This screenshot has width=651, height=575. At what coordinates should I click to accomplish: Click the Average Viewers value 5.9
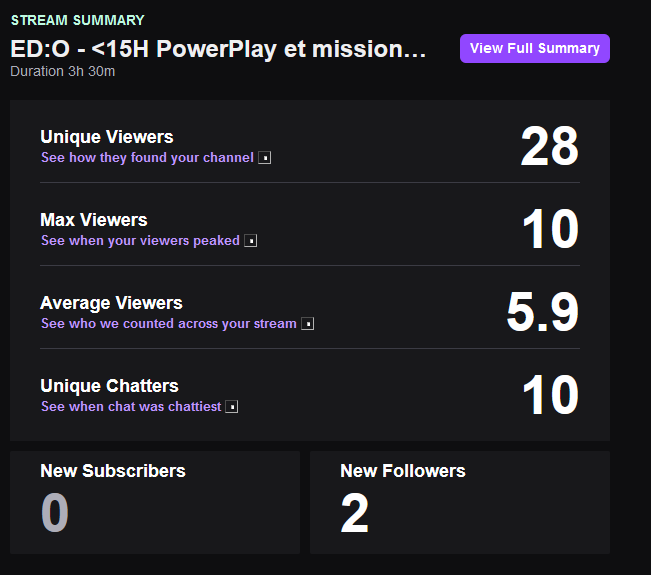coord(542,312)
